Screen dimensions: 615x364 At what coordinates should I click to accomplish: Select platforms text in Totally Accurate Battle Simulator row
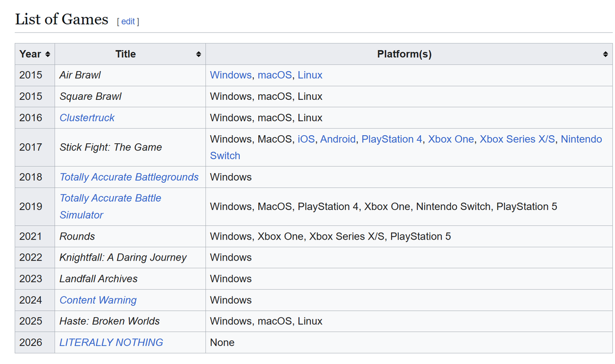[x=383, y=207]
